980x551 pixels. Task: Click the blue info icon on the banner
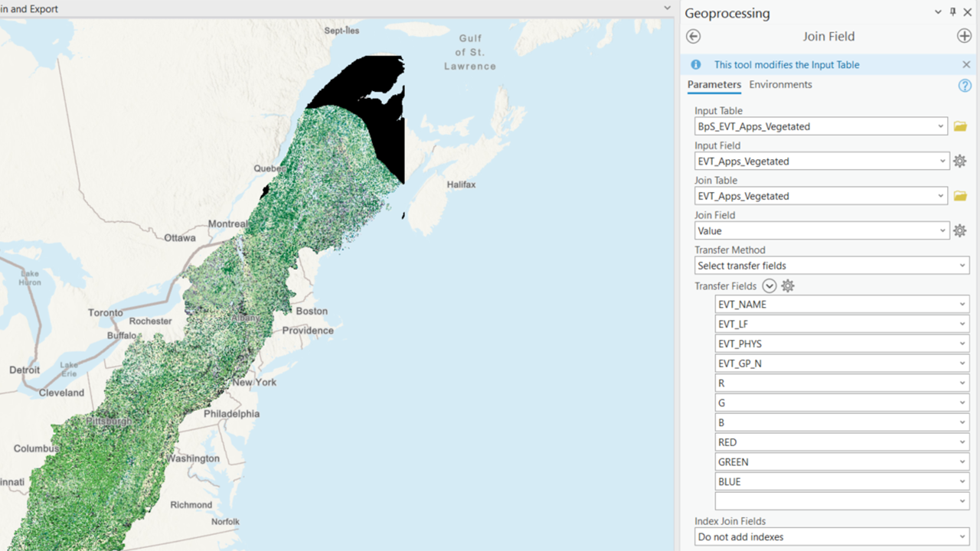click(x=697, y=64)
